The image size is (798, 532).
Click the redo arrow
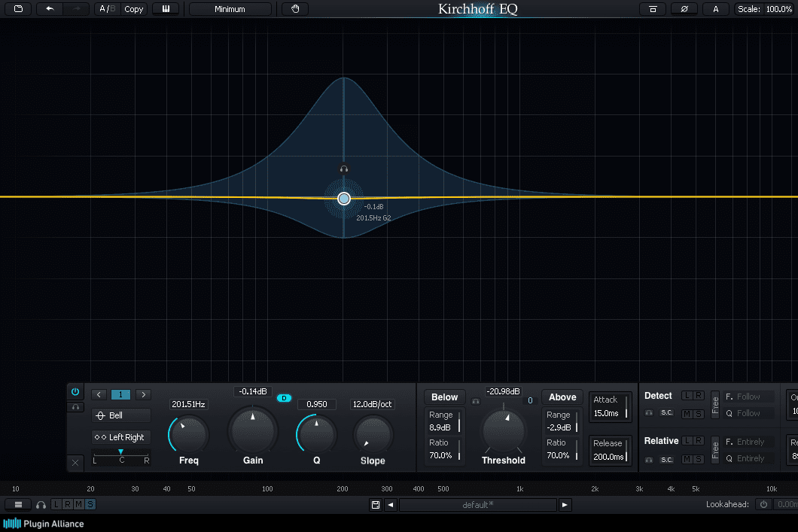coord(76,8)
